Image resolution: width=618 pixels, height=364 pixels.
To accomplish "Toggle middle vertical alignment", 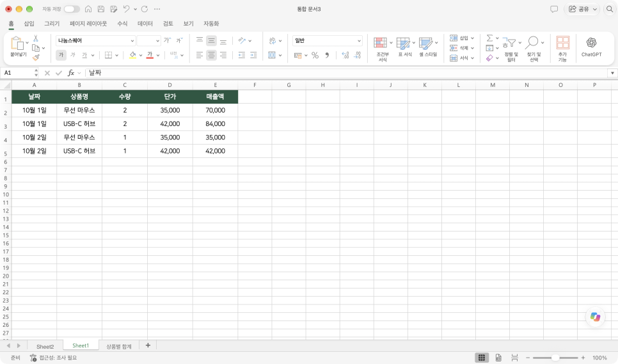I will (x=211, y=40).
